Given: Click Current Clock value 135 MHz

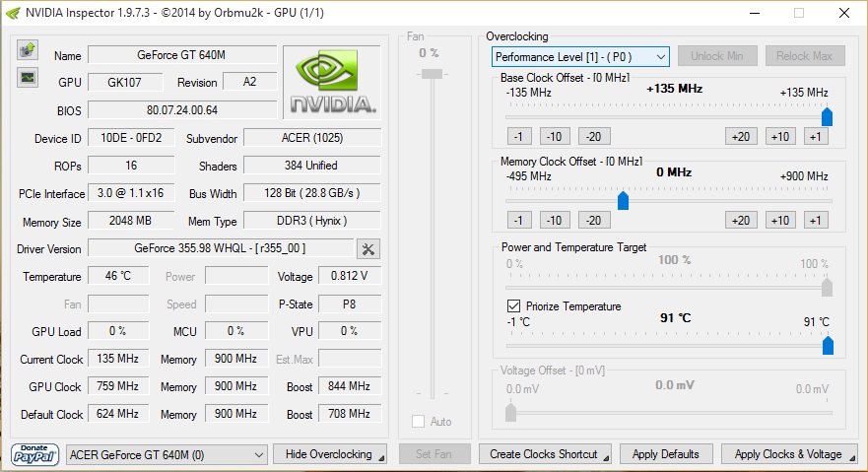Looking at the screenshot, I should click(x=118, y=359).
